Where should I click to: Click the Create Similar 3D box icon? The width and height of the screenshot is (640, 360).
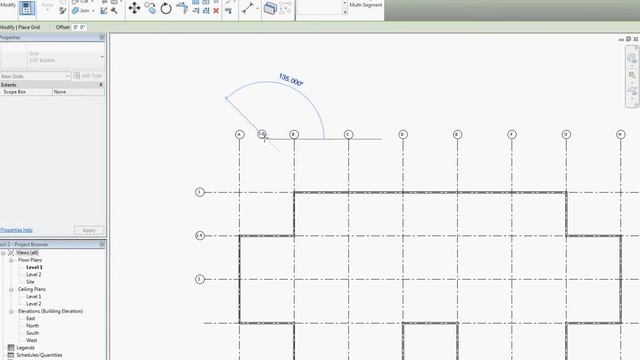tap(270, 8)
